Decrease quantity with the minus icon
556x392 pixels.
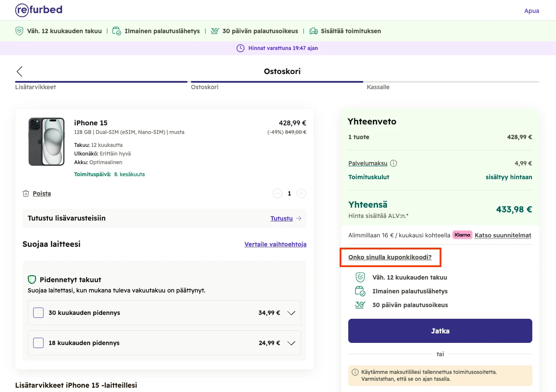[278, 193]
